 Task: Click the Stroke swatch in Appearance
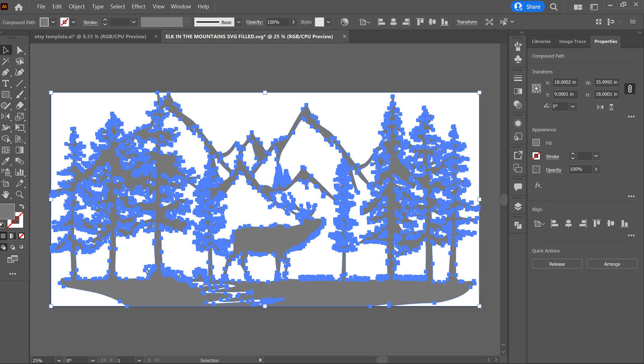[x=536, y=156]
